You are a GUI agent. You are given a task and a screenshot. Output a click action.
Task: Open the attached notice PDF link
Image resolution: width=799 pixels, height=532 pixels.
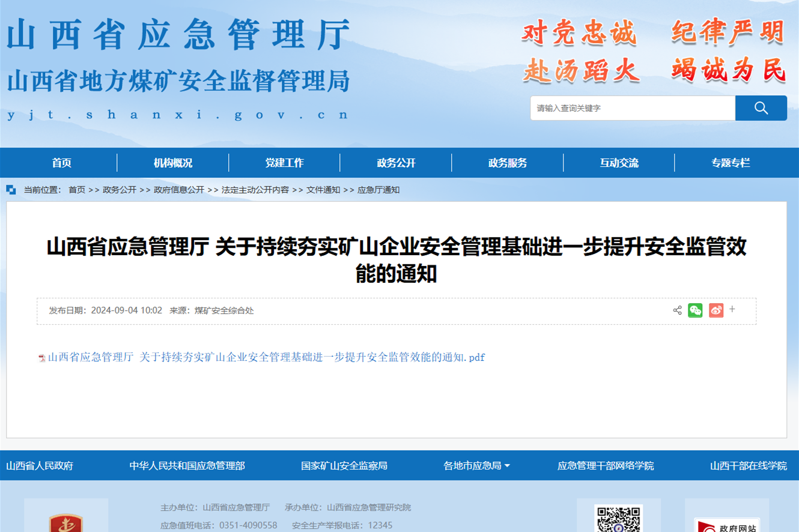pyautogui.click(x=266, y=357)
